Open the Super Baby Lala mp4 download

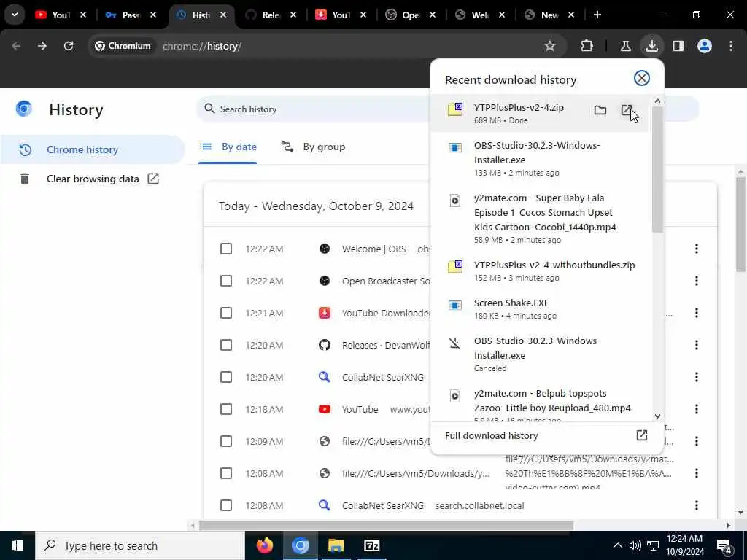pyautogui.click(x=541, y=218)
